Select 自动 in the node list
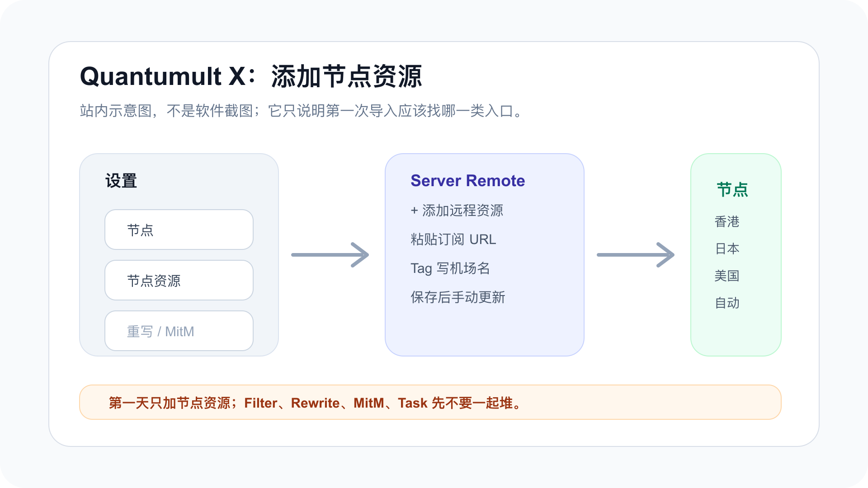Screen dimensions: 868x488 [727, 303]
